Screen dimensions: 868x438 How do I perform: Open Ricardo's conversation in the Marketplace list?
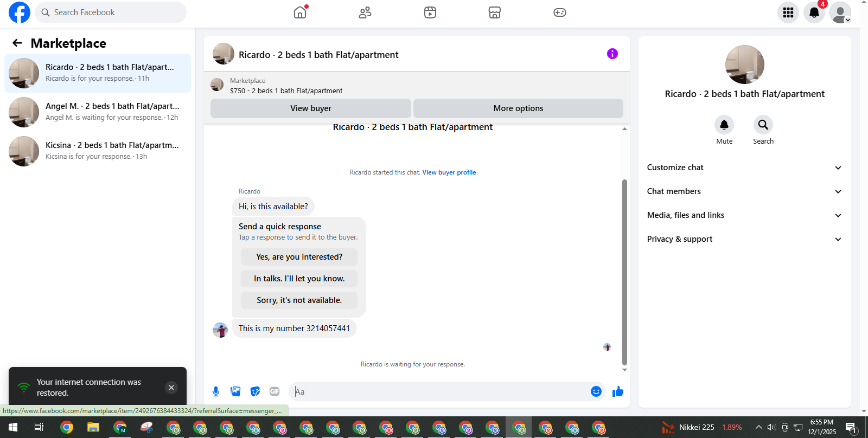(98, 73)
